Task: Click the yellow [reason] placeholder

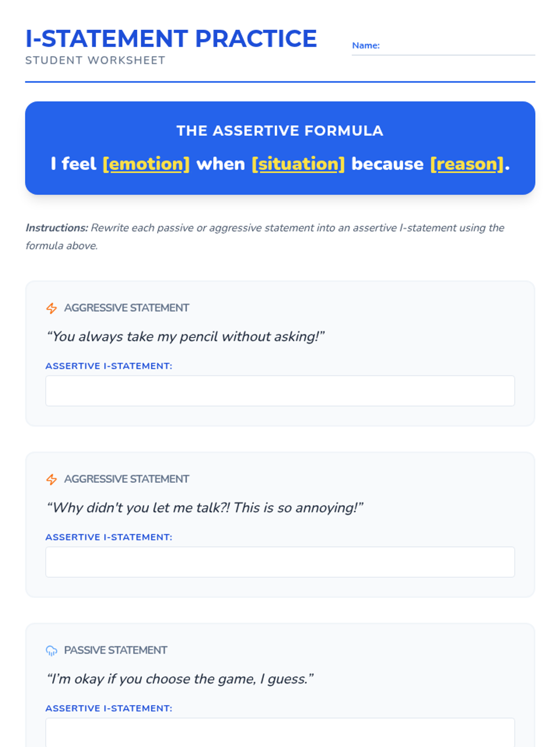Action: (467, 164)
